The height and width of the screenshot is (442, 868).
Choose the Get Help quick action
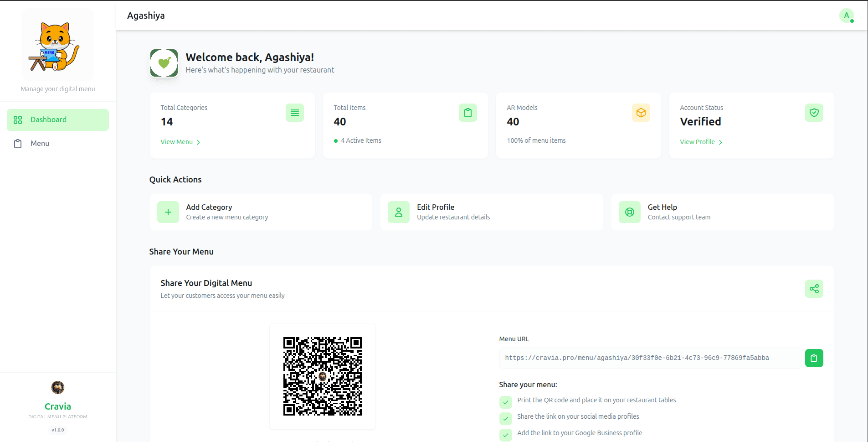coord(723,212)
